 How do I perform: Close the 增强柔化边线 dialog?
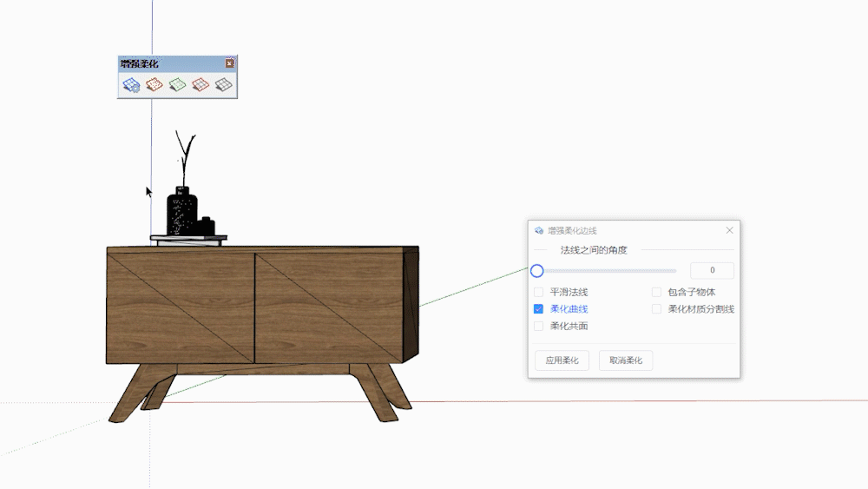(729, 230)
